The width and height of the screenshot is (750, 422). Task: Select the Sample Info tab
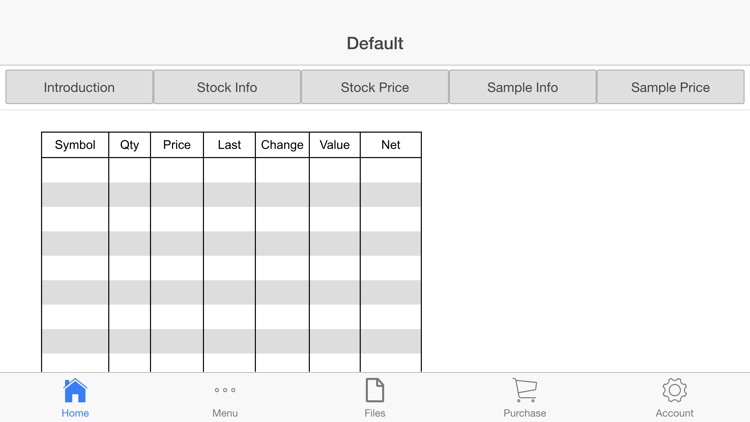523,87
